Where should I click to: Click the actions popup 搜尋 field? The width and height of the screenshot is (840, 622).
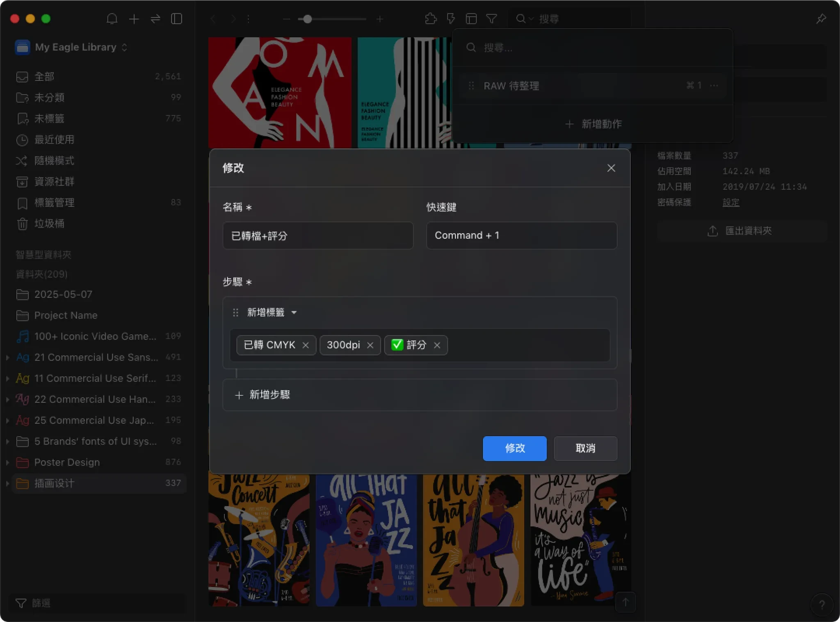(592, 48)
